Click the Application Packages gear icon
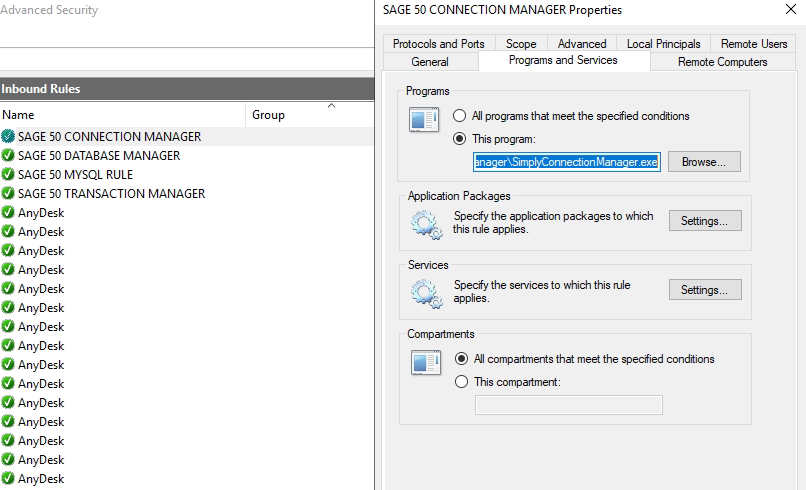This screenshot has height=490, width=806. (x=426, y=224)
